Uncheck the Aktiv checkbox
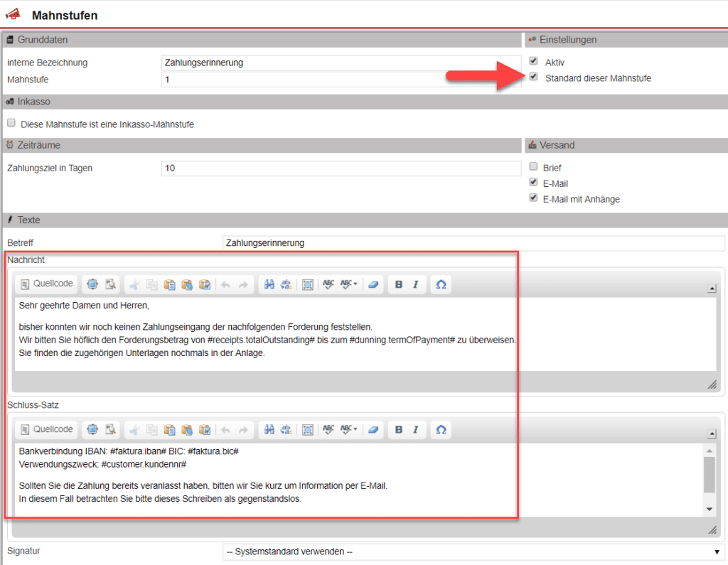The height and width of the screenshot is (565, 728). (533, 60)
